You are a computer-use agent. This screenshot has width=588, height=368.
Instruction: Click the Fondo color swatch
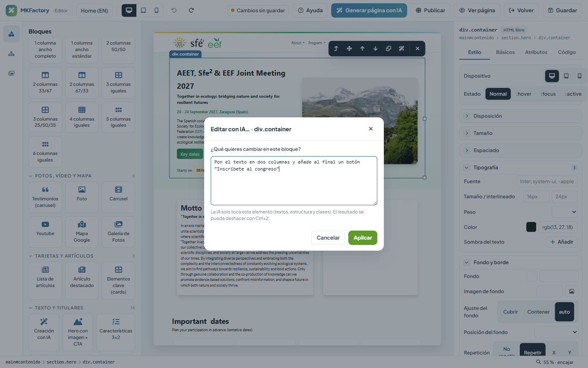[x=532, y=276]
